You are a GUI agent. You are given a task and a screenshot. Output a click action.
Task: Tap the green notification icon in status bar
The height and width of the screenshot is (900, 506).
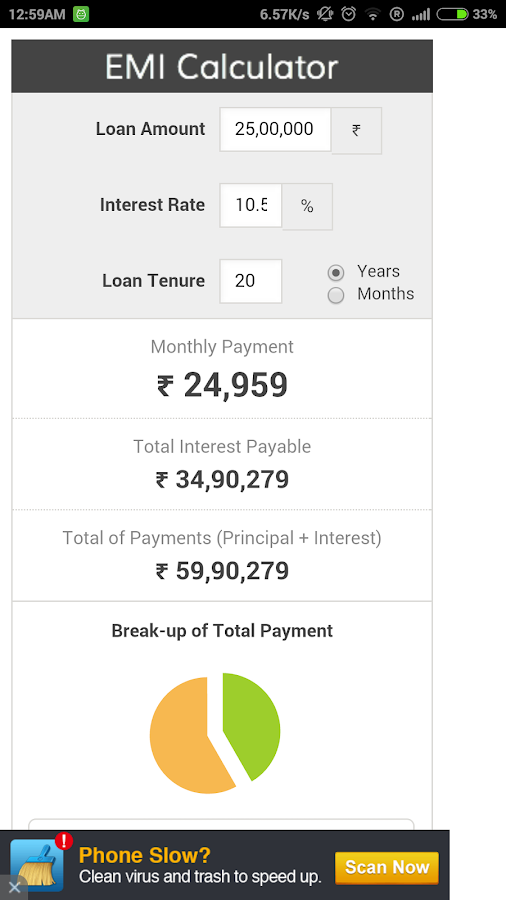point(81,14)
